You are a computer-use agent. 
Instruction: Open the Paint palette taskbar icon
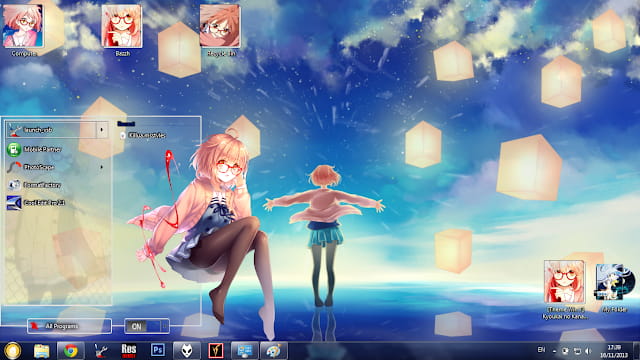[273, 351]
